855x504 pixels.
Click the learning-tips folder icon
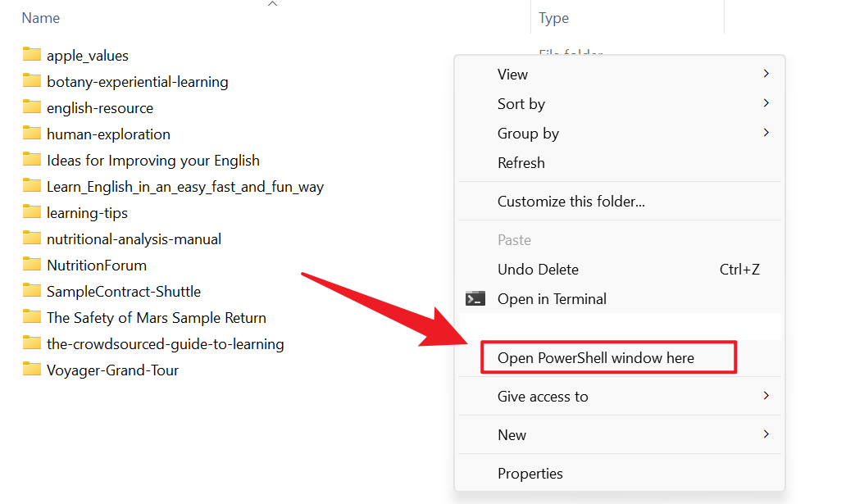[32, 212]
